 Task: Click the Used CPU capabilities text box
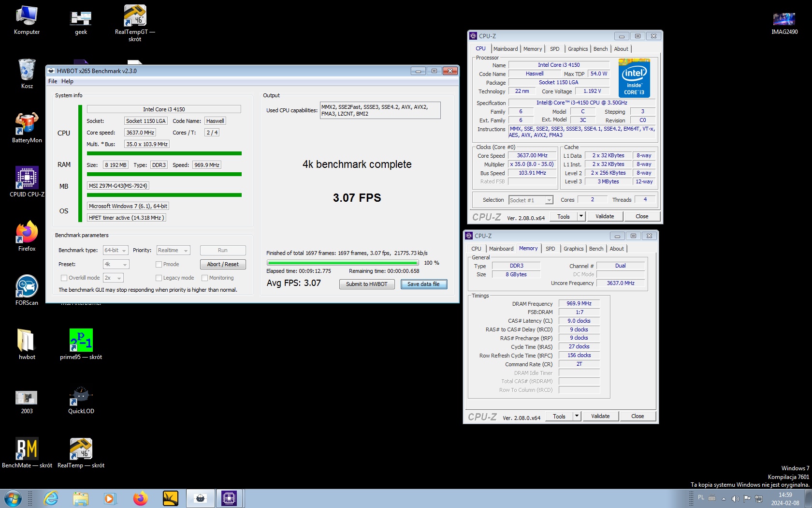pos(380,110)
